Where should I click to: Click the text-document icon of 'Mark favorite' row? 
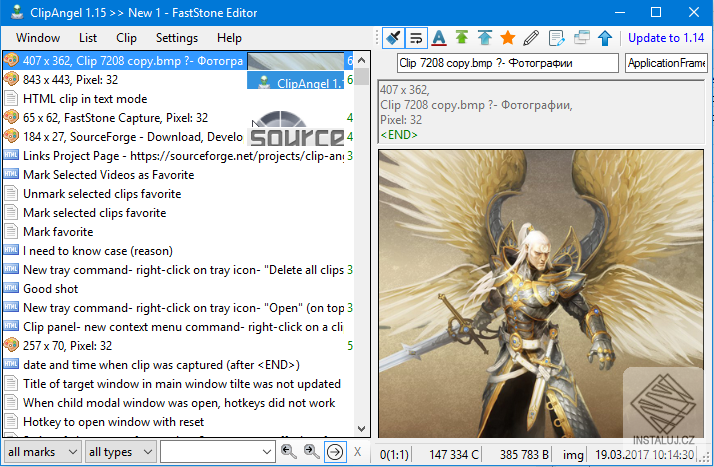[11, 231]
